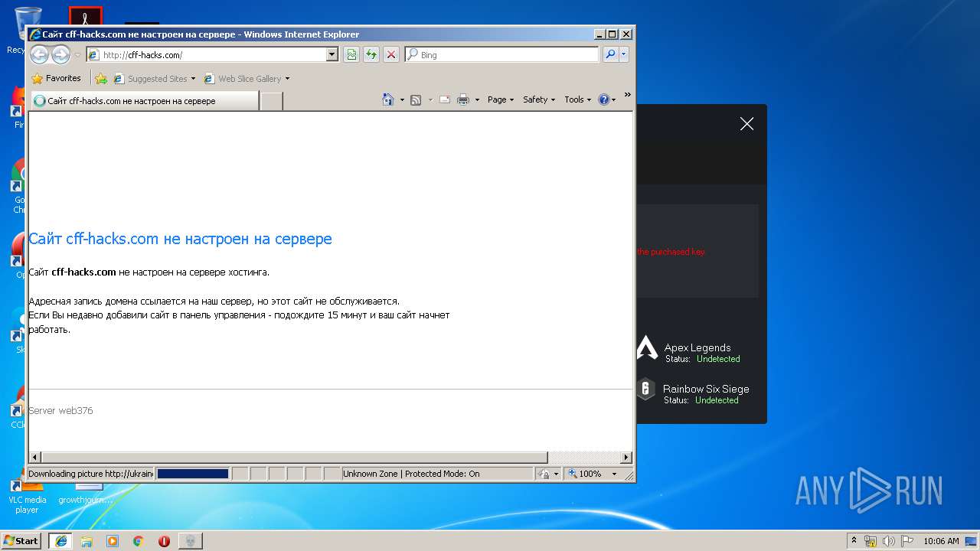980x551 pixels.
Task: Open the Page menu
Action: coord(501,99)
